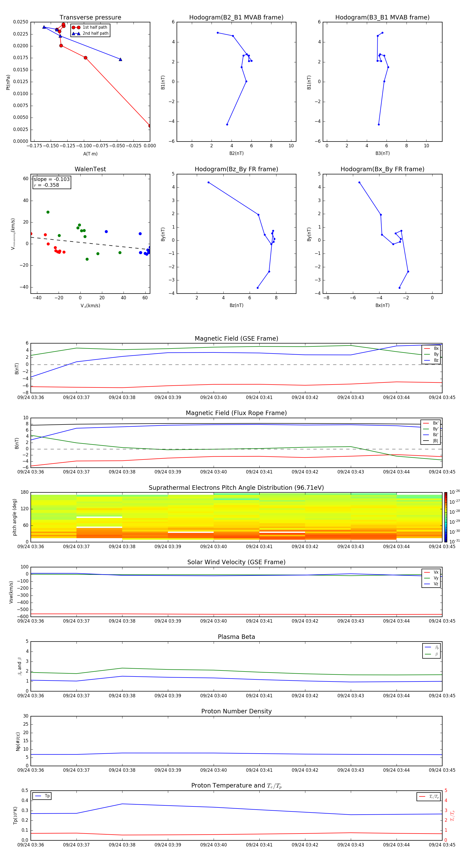The height and width of the screenshot is (868, 473).
Task: Click 'Magnetic Field (Flux Rope Frame)' title
Action: tap(236, 413)
